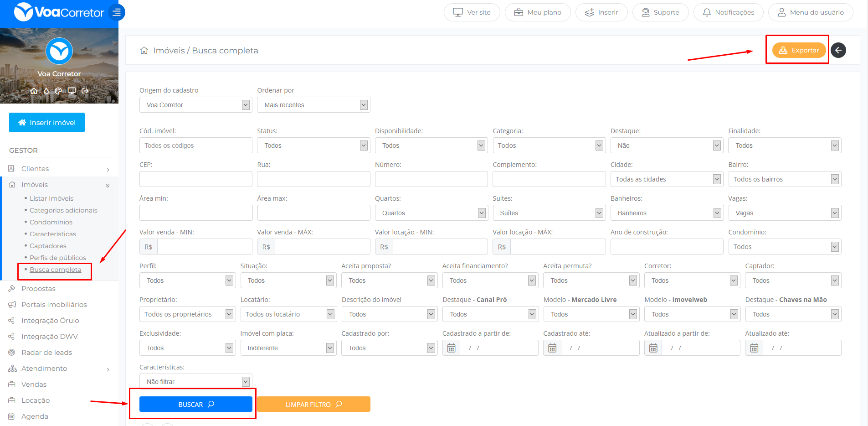This screenshot has height=426, width=868.
Task: Click the black back arrow icon
Action: pos(838,50)
